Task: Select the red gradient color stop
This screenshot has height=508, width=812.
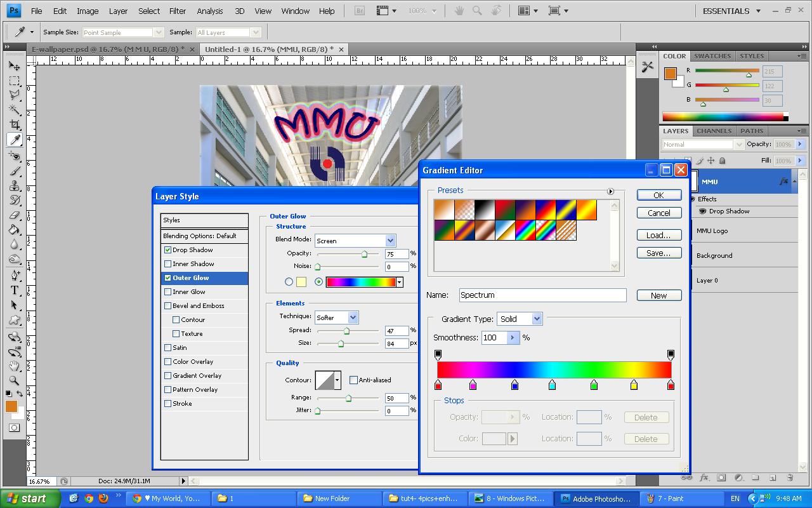Action: [438, 384]
